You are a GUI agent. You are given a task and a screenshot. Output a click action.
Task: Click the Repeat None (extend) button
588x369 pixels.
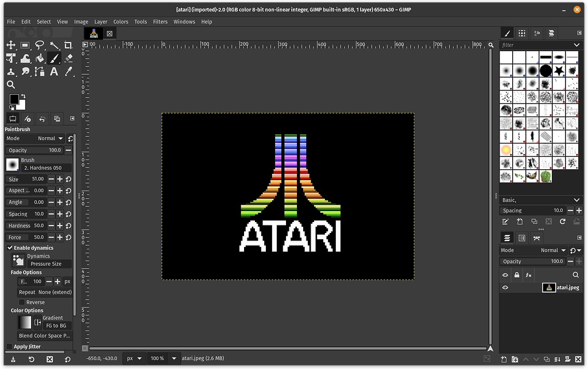(45, 292)
